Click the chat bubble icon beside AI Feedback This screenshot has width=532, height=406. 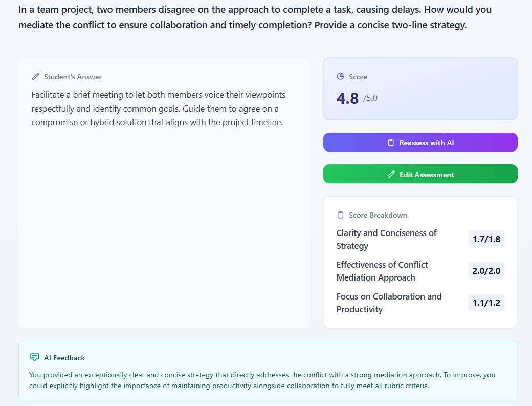(35, 357)
